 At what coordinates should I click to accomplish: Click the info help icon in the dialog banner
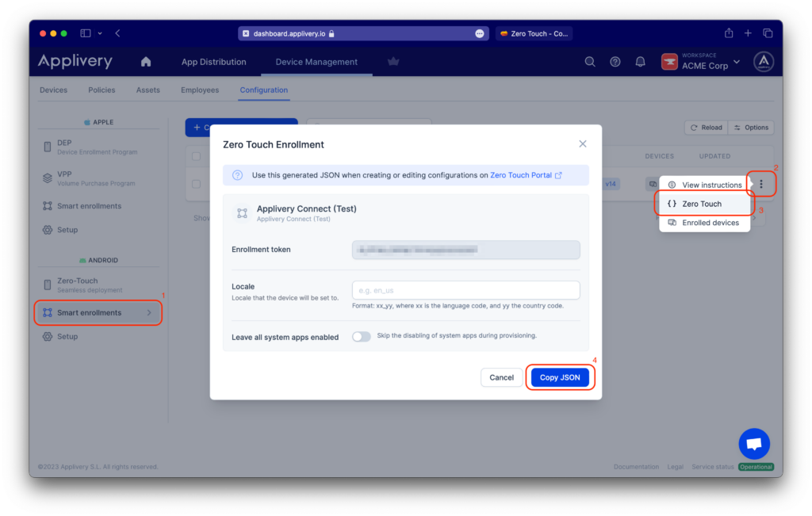pyautogui.click(x=237, y=175)
